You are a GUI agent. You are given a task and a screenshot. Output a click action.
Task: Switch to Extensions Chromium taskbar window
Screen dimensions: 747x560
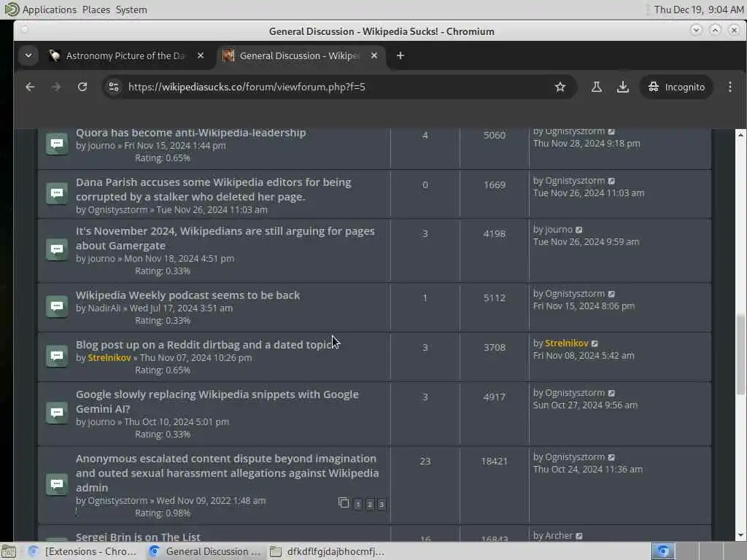coord(83,551)
